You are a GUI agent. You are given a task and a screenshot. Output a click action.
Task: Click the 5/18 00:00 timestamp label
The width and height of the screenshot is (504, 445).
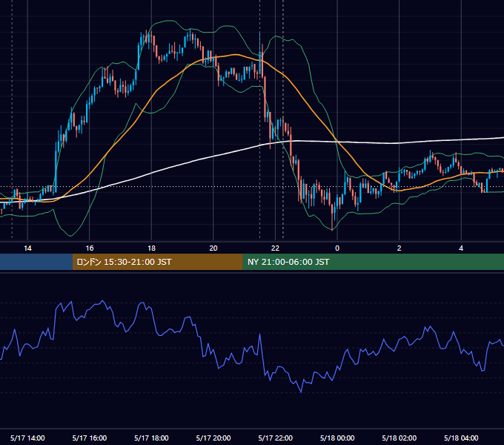tap(337, 438)
